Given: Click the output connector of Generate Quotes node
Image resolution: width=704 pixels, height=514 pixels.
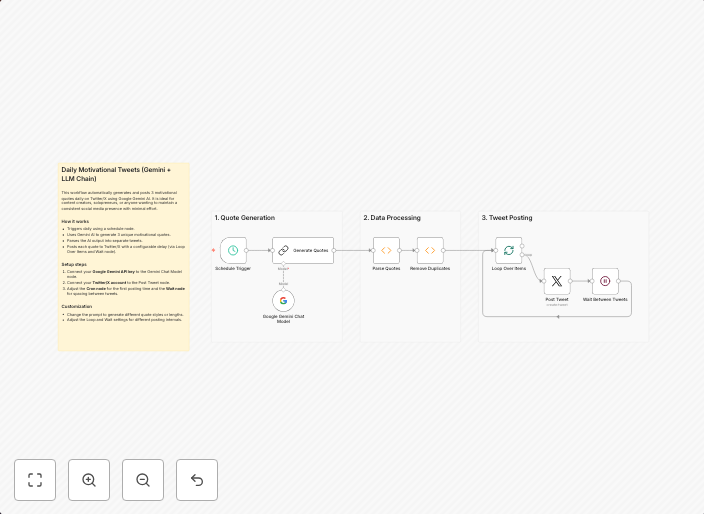Looking at the screenshot, I should (x=334, y=250).
